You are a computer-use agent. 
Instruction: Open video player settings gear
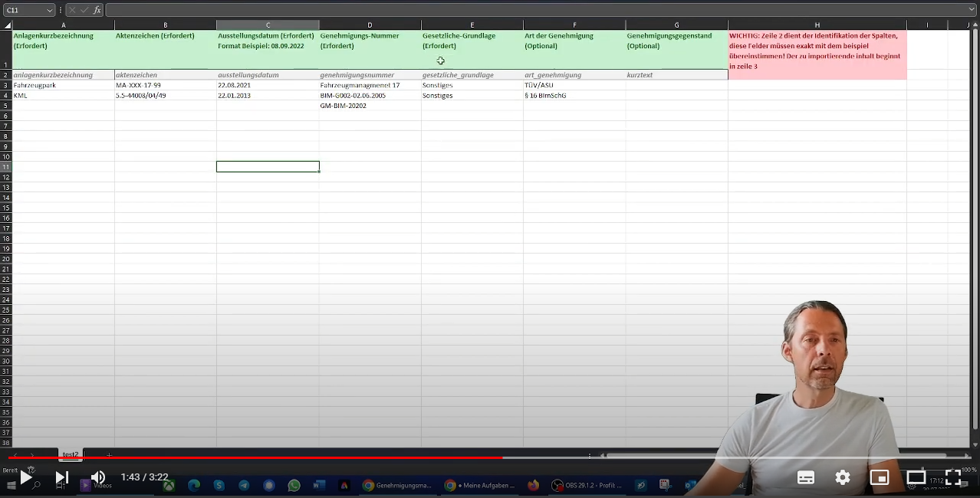pyautogui.click(x=843, y=478)
